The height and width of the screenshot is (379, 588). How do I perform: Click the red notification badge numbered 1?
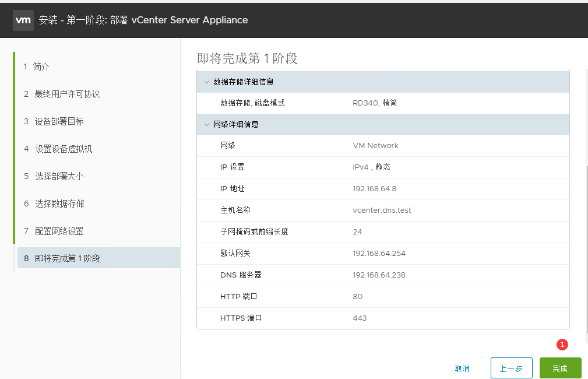pyautogui.click(x=562, y=345)
